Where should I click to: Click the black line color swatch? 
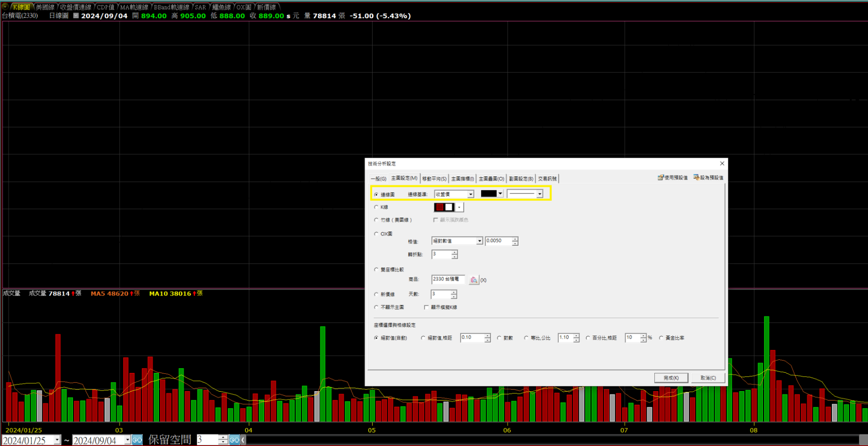[x=488, y=194]
